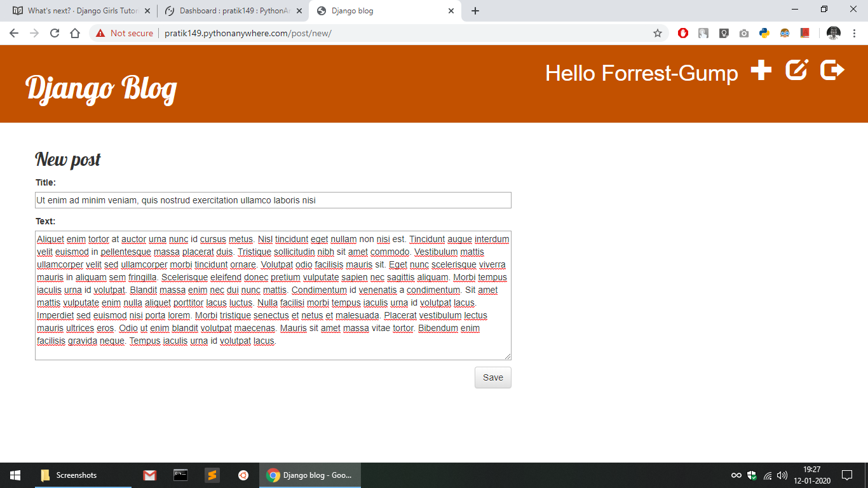
Task: Open the Wi-Fi network tray icon
Action: 767,475
